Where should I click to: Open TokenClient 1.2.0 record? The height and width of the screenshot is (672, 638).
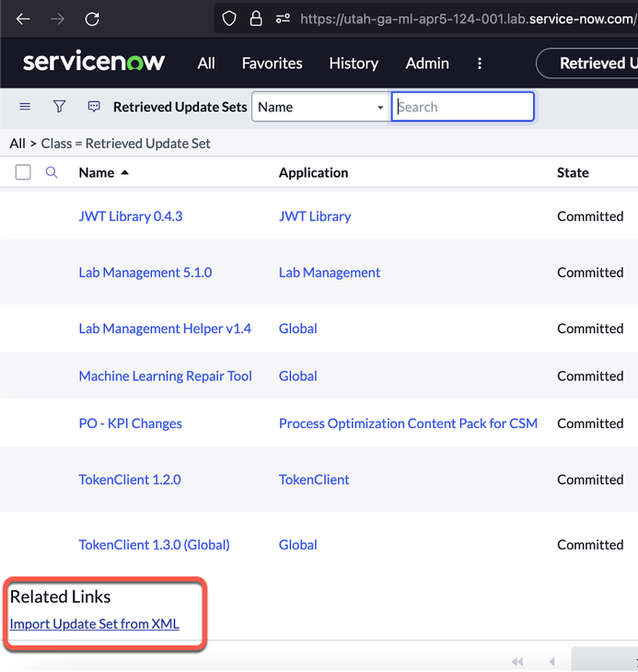tap(130, 480)
